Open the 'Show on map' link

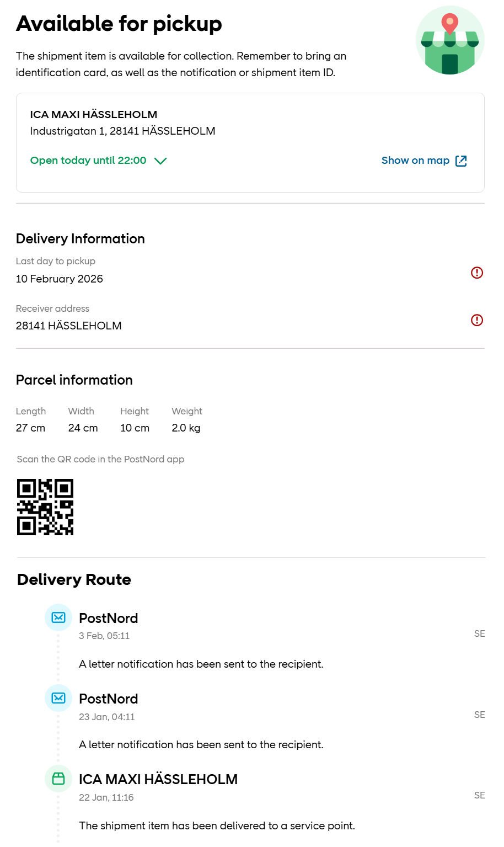(415, 161)
